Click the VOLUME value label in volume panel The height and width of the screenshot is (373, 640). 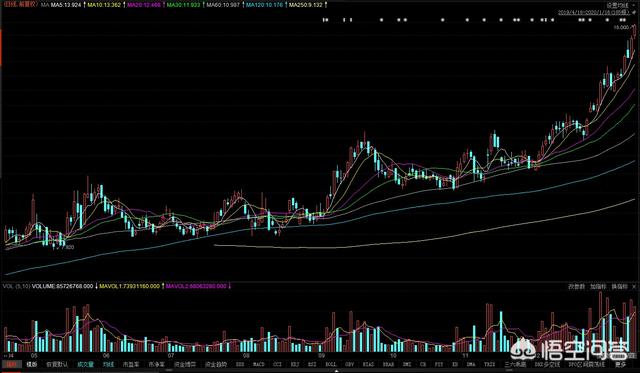tap(63, 286)
